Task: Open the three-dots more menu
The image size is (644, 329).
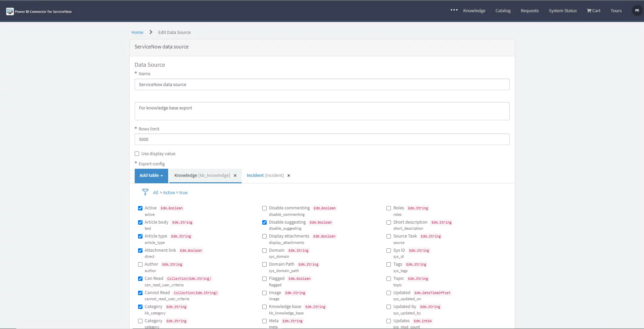Action: tap(454, 10)
